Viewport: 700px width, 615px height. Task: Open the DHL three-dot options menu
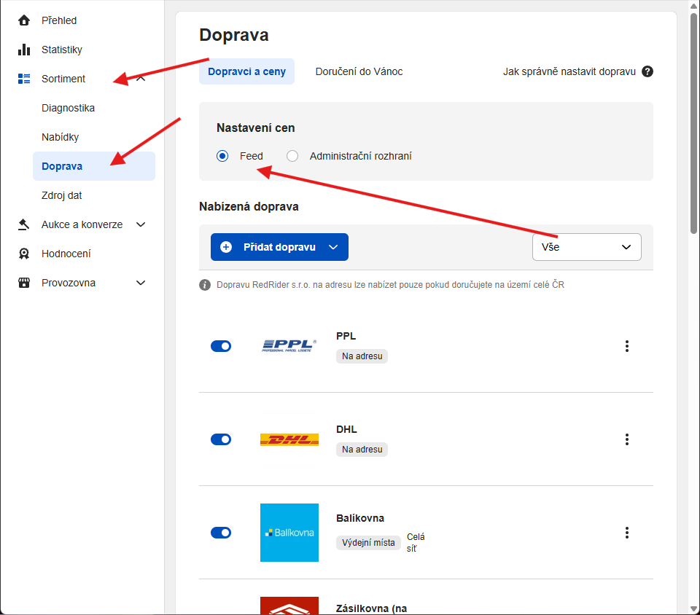point(627,439)
